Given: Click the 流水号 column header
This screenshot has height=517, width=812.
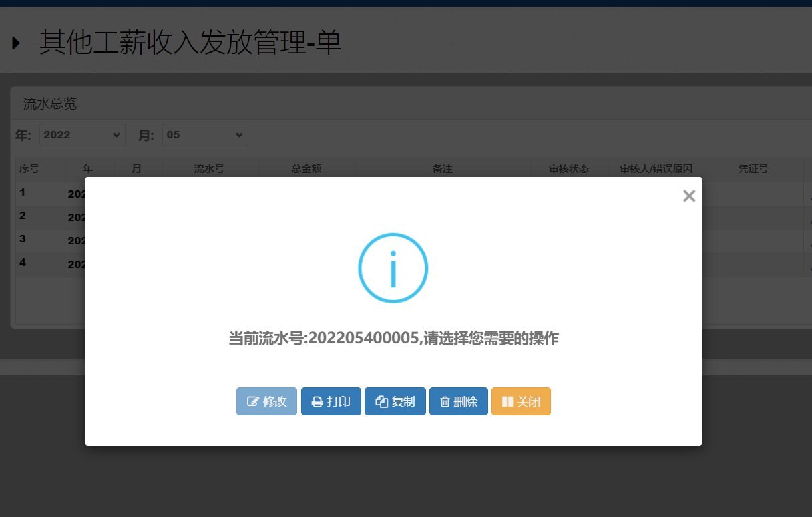Looking at the screenshot, I should (209, 169).
